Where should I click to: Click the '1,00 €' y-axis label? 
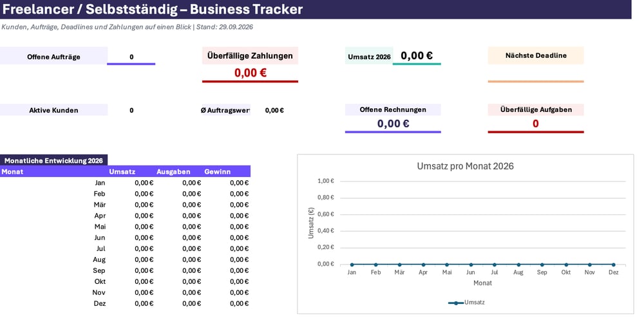click(x=326, y=181)
